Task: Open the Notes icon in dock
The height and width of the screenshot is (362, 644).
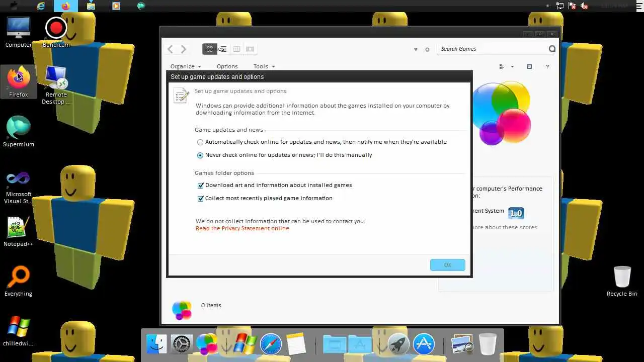Action: coord(296,345)
